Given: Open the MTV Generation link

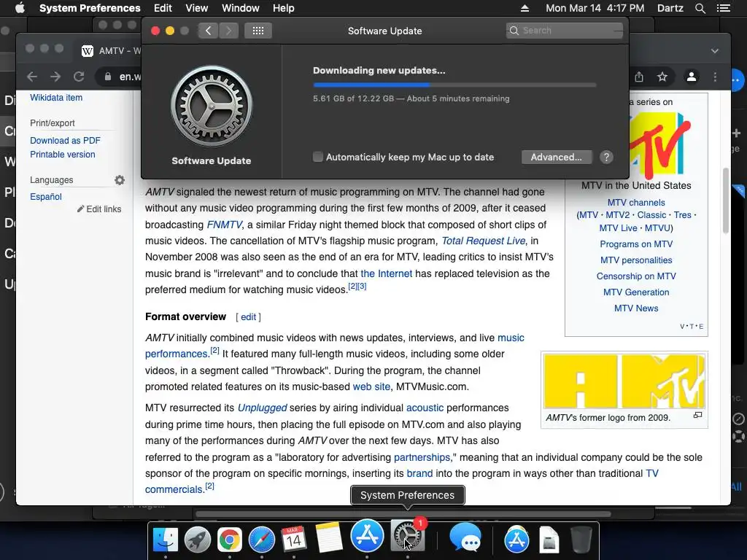Looking at the screenshot, I should pos(636,292).
